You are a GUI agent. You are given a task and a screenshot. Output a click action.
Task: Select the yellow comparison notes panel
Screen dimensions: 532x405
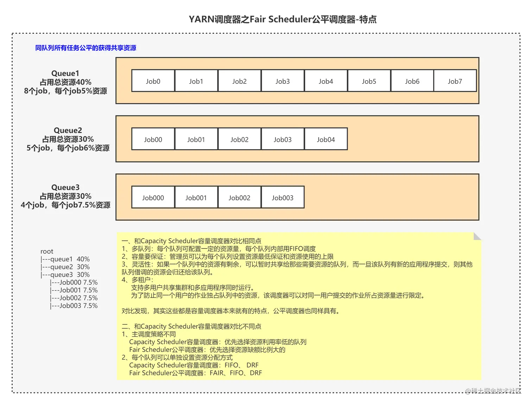(x=298, y=306)
